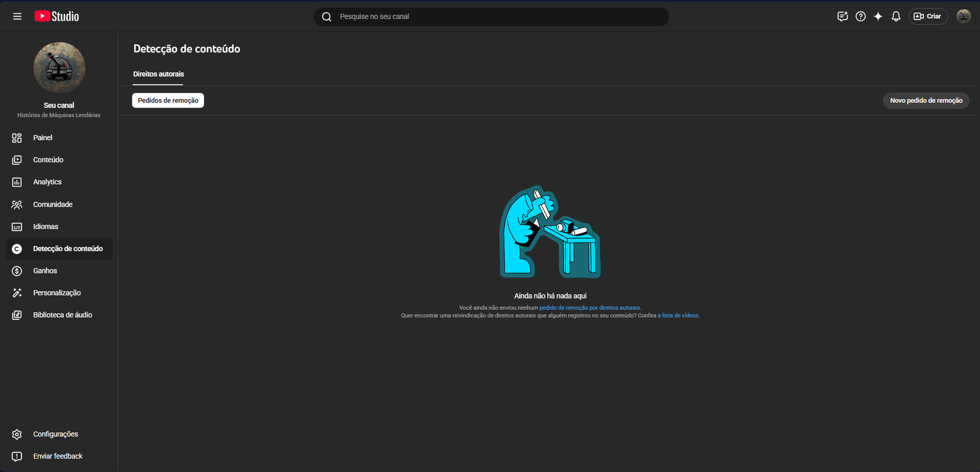Click the "Ainda não há nada aqui" message
Image resolution: width=980 pixels, height=472 pixels.
550,296
